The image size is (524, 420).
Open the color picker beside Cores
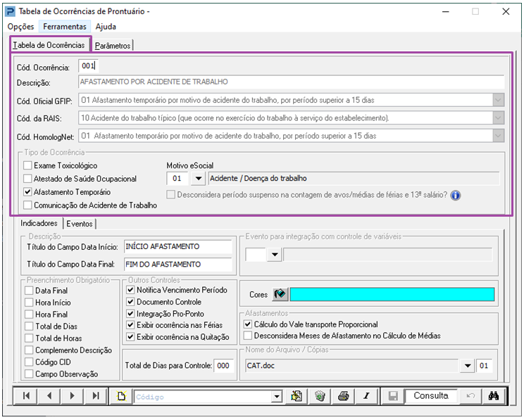pyautogui.click(x=280, y=294)
